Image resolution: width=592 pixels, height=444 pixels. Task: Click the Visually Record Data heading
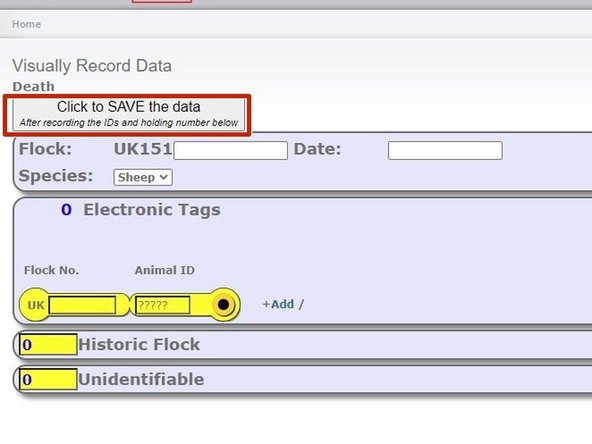tap(92, 66)
